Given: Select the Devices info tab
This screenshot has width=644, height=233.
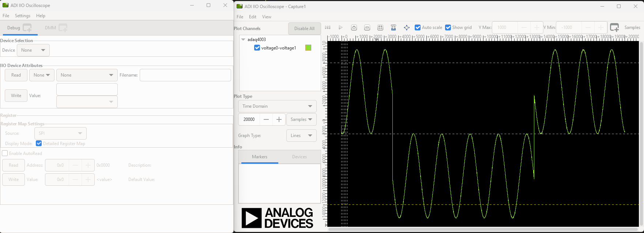Looking at the screenshot, I should pyautogui.click(x=300, y=157).
